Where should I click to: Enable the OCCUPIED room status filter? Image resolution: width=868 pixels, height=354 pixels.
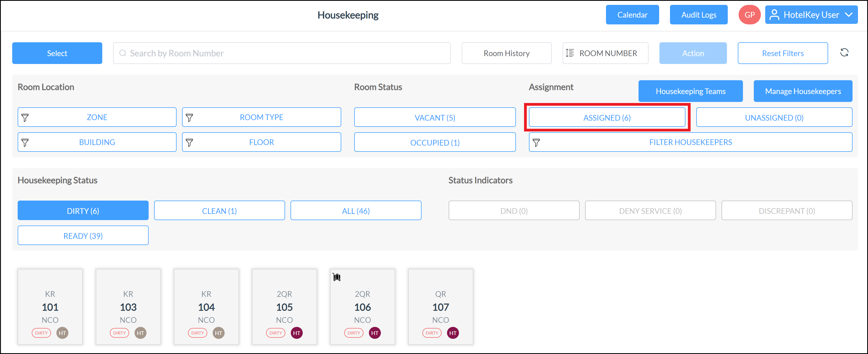click(x=435, y=142)
